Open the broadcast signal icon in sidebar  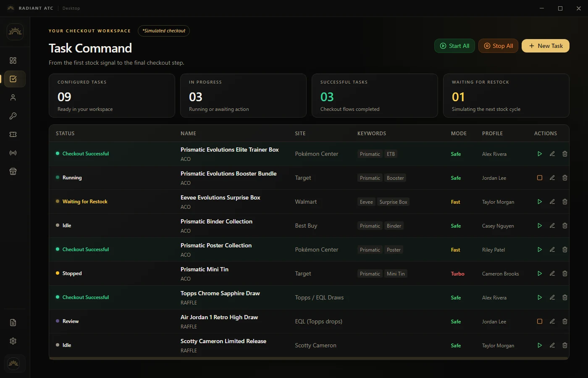(13, 153)
